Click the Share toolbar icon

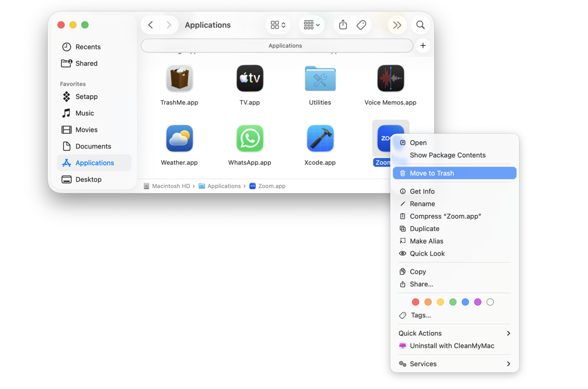pos(343,25)
